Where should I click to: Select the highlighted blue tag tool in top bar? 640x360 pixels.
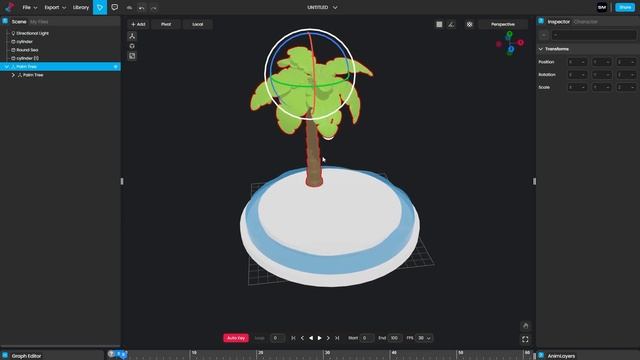100,7
